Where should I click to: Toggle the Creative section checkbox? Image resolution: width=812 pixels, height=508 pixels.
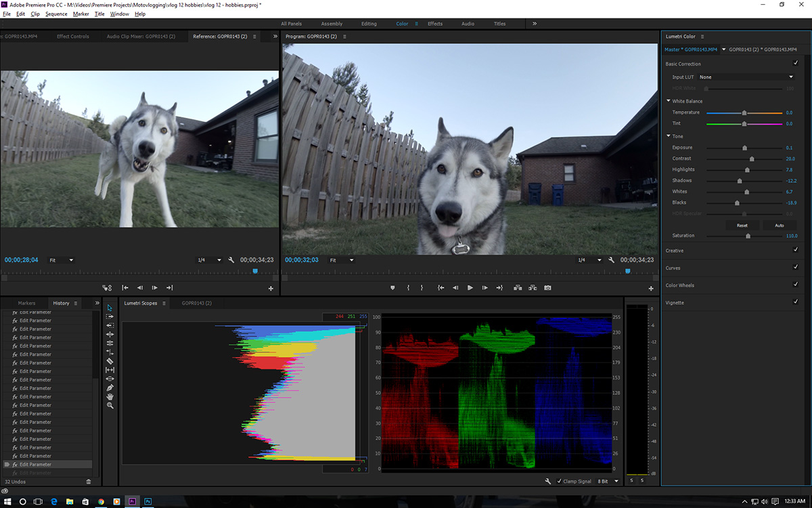tap(796, 250)
